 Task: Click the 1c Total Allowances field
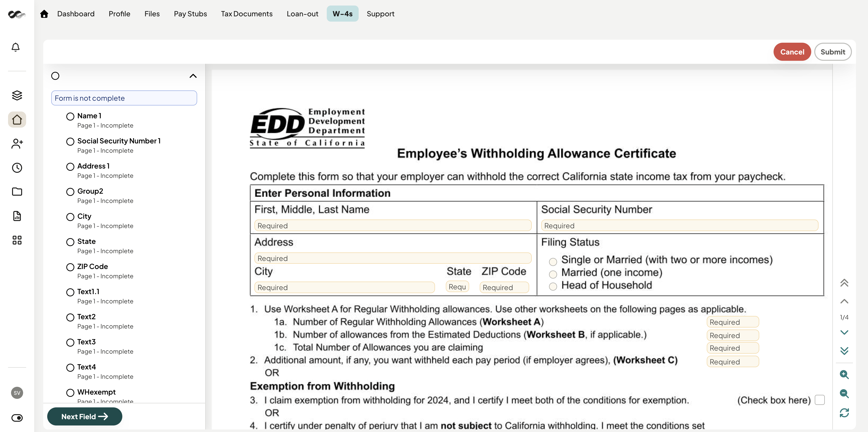(x=733, y=348)
